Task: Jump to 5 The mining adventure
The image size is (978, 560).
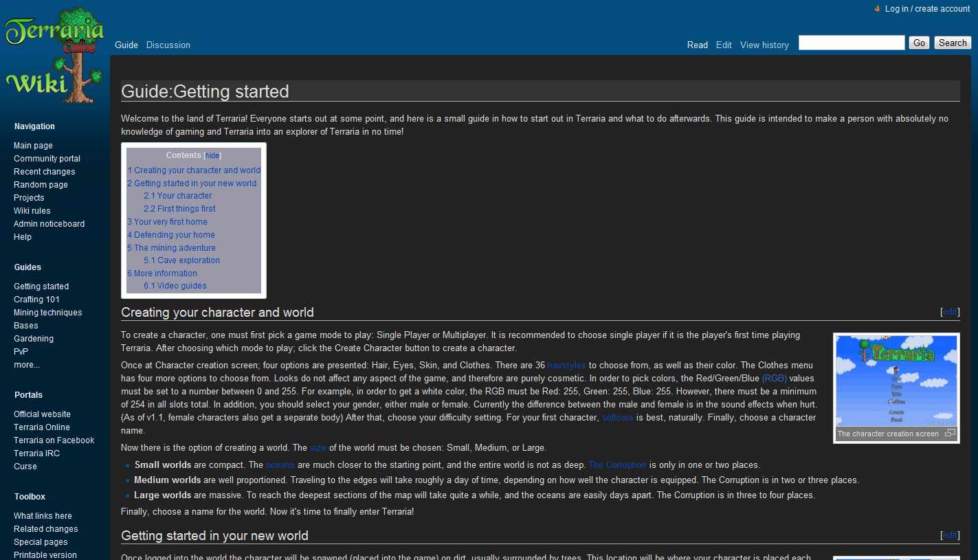Action: (x=171, y=248)
